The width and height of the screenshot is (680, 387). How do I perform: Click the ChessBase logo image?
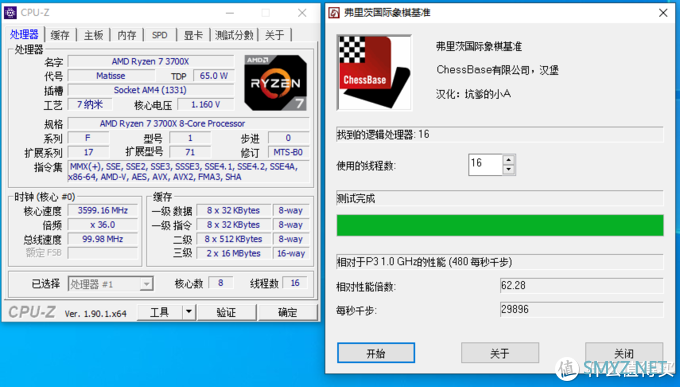(374, 72)
